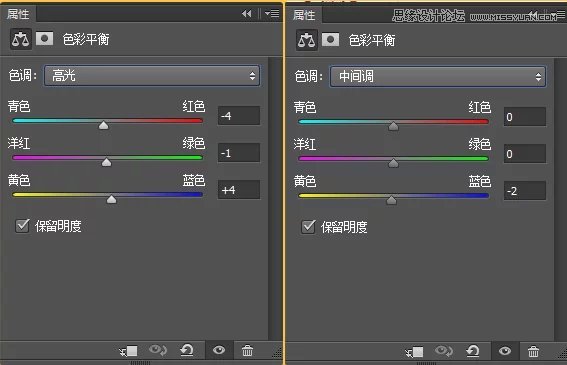
Task: Delete adjustment layer trash icon in right panel
Action: click(533, 351)
